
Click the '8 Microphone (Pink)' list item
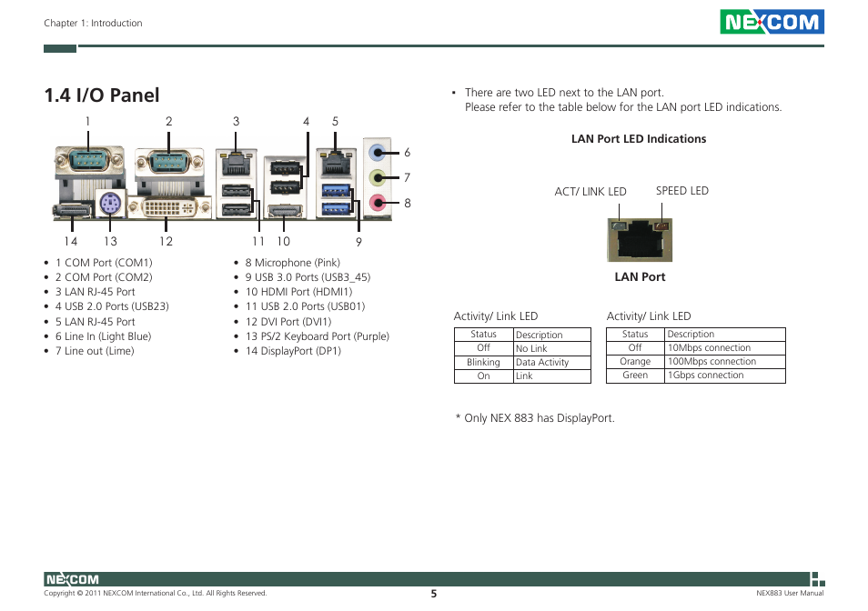click(x=293, y=263)
